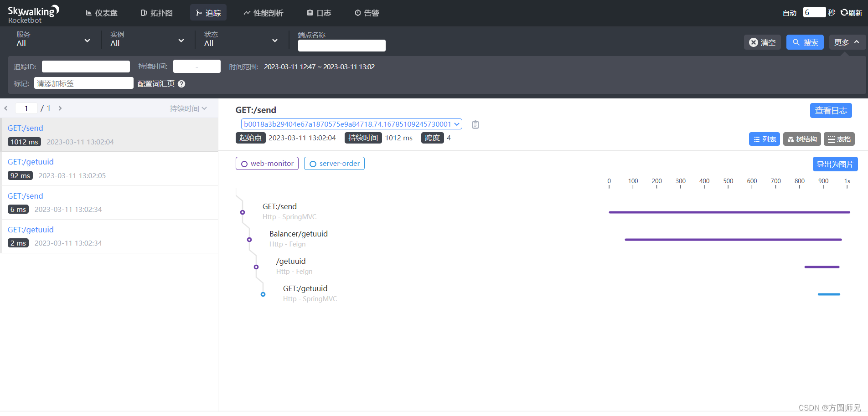Clear filters with the 清空 button
The width and height of the screenshot is (868, 416).
point(762,42)
